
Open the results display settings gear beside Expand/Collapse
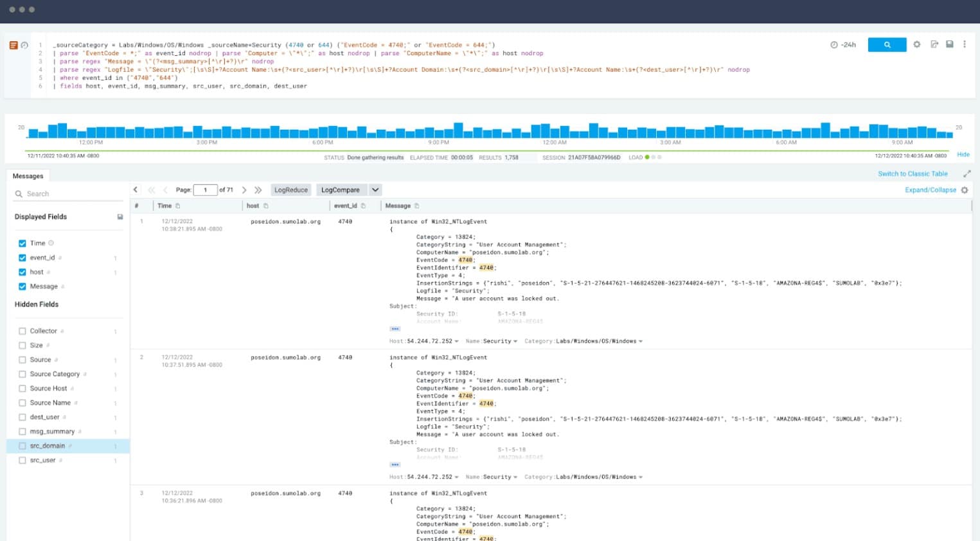coord(963,190)
